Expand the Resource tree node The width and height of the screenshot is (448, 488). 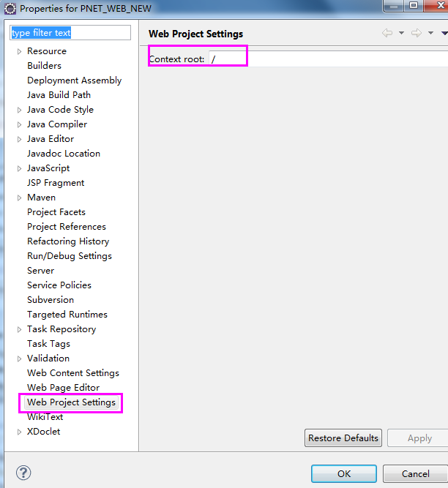[19, 51]
